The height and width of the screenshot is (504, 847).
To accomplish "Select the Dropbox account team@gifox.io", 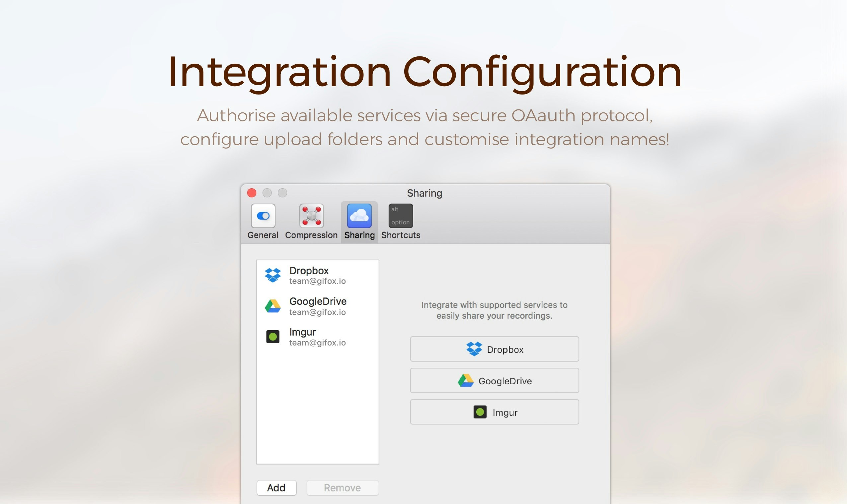I will [x=318, y=275].
